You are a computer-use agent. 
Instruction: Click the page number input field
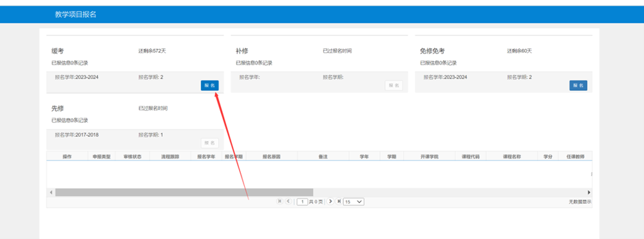click(302, 202)
